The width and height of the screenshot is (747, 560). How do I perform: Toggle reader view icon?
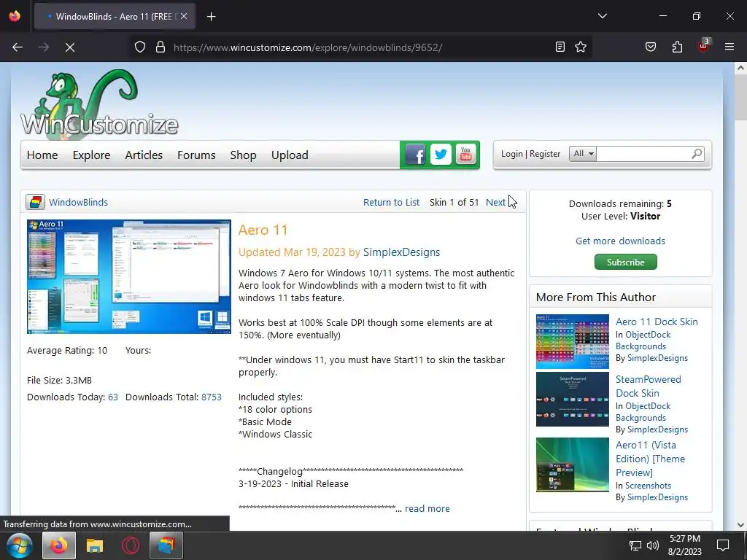[x=560, y=47]
